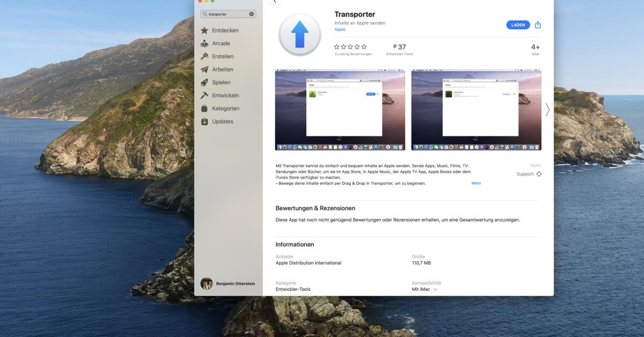
Task: Click the left chevron beside the screenshots
Action: click(269, 109)
